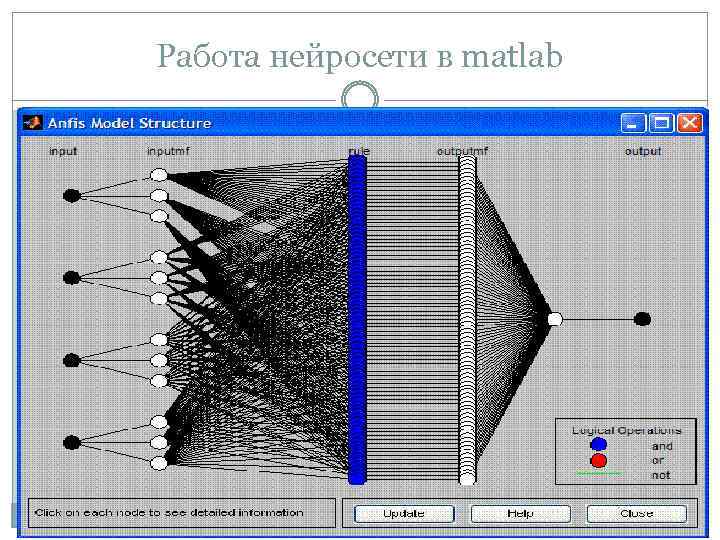Image resolution: width=720 pixels, height=540 pixels.
Task: Close window with red X button
Action: [690, 123]
